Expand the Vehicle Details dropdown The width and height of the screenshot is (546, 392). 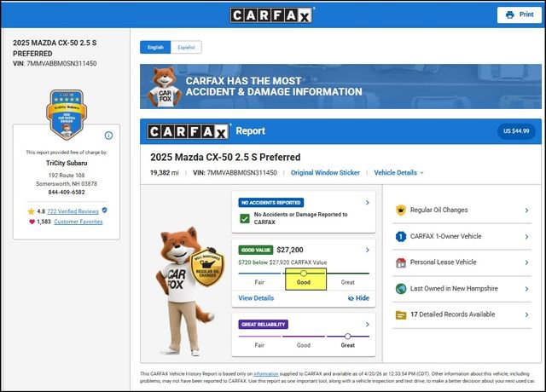(x=398, y=172)
